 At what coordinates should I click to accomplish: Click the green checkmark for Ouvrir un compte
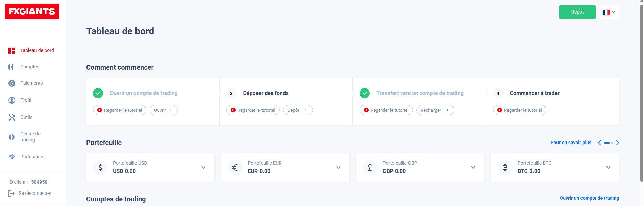point(98,93)
